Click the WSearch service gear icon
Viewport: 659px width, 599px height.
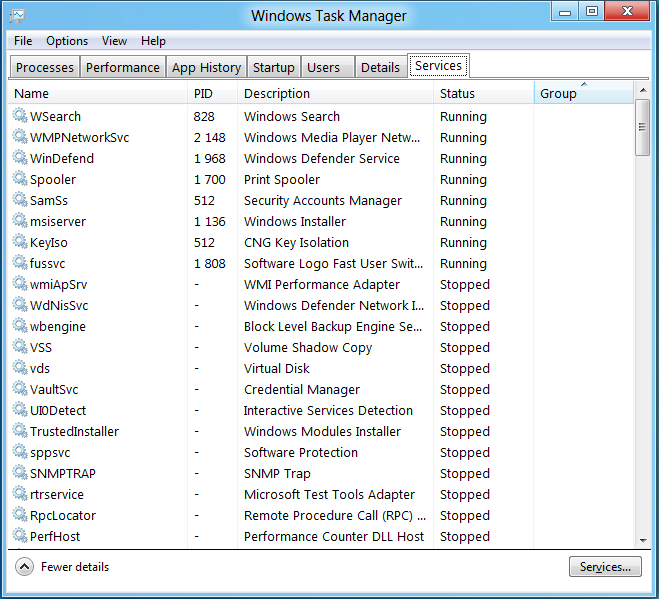pos(20,115)
